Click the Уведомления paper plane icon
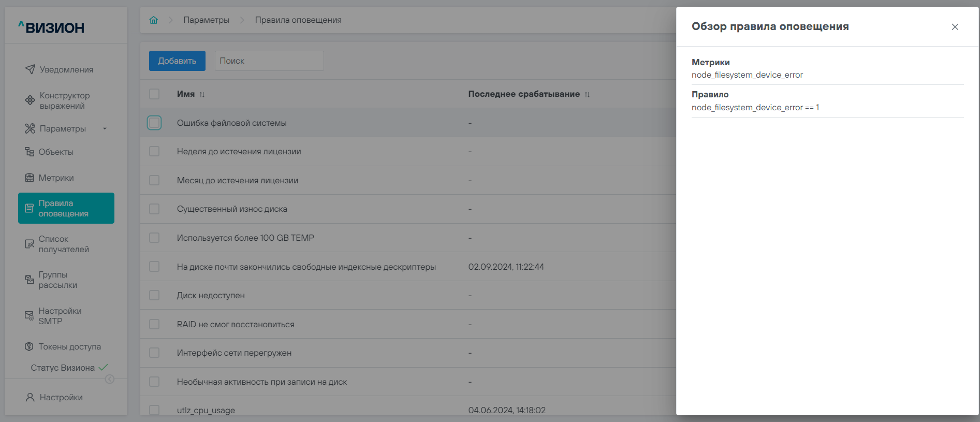The width and height of the screenshot is (980, 422). point(31,69)
